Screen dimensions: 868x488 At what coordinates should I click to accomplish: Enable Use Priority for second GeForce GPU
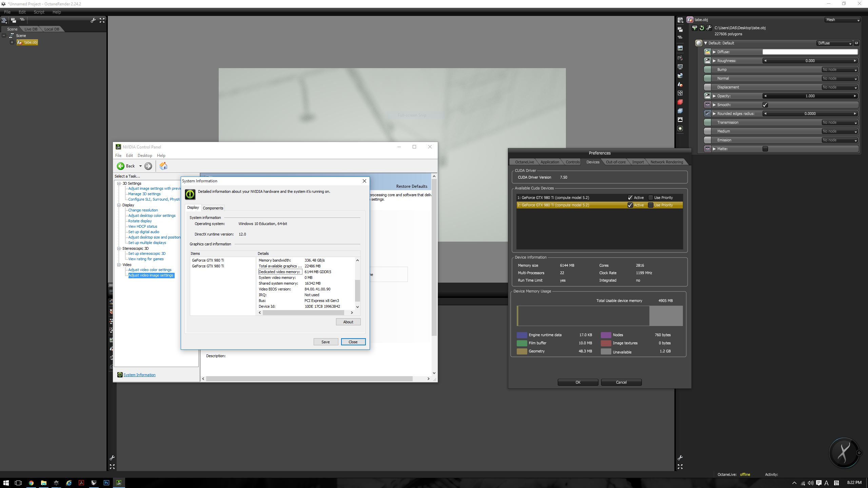[650, 205]
